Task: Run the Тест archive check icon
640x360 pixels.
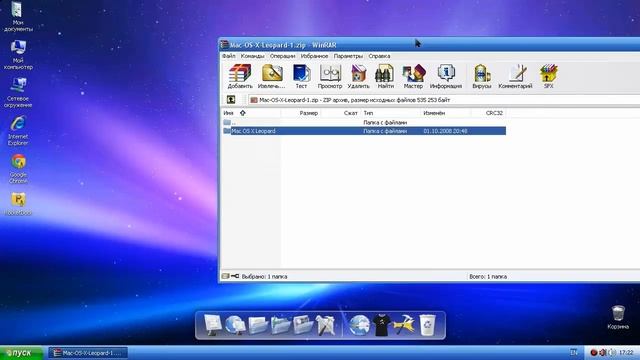Action: pyautogui.click(x=301, y=76)
